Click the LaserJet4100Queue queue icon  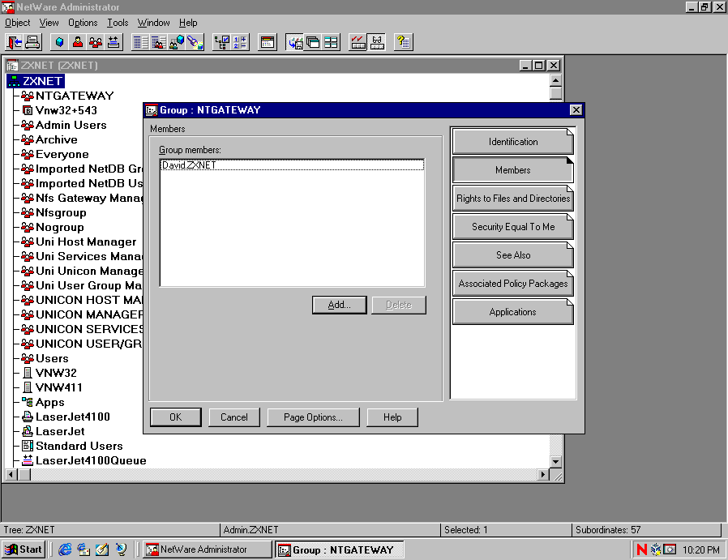28,460
